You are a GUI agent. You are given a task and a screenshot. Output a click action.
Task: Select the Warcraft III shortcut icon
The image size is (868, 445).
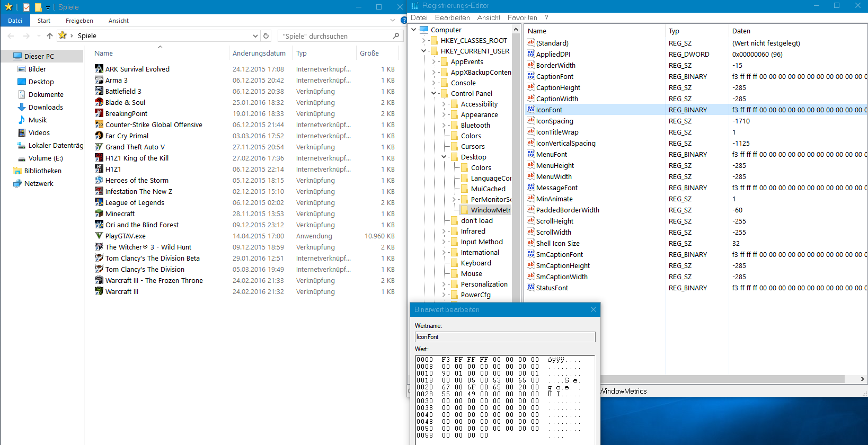pyautogui.click(x=99, y=291)
